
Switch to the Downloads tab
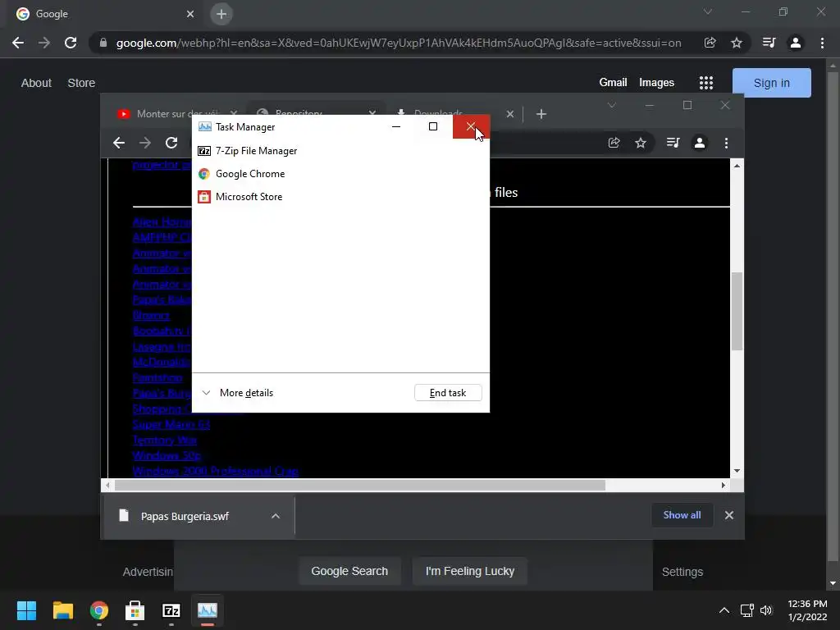coord(452,112)
